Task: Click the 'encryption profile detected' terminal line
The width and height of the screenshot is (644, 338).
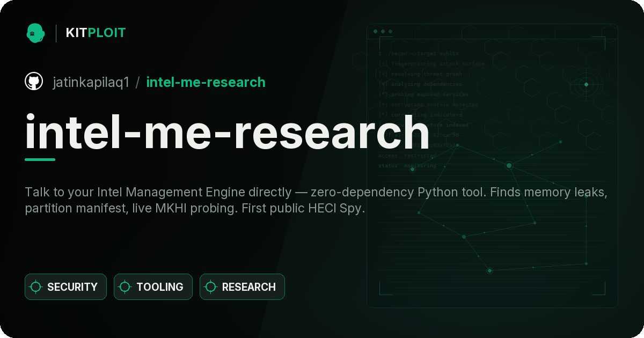Action: 428,105
